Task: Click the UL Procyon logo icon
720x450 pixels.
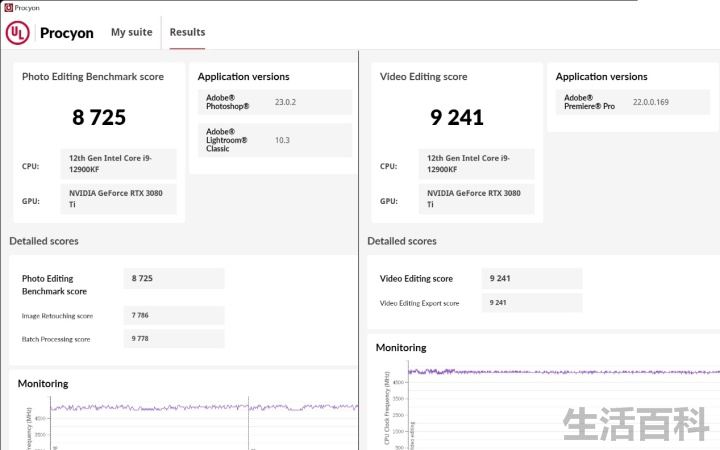Action: click(x=17, y=33)
